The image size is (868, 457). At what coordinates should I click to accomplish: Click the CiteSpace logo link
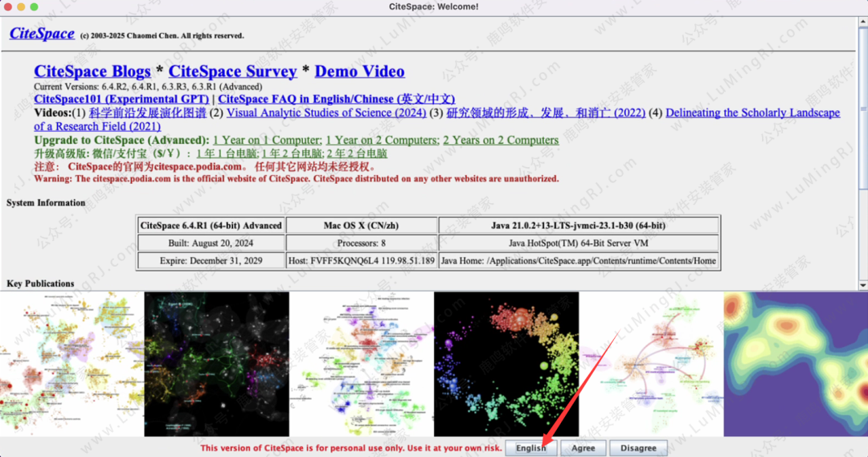tap(40, 34)
